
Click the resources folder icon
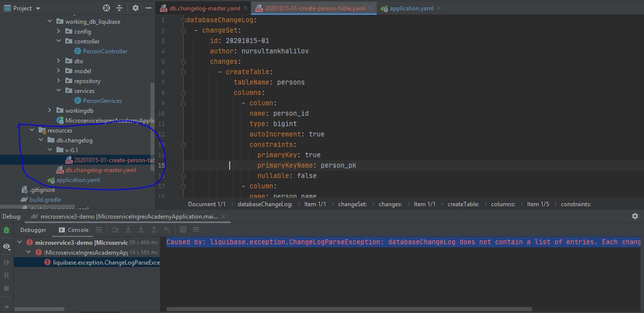42,131
